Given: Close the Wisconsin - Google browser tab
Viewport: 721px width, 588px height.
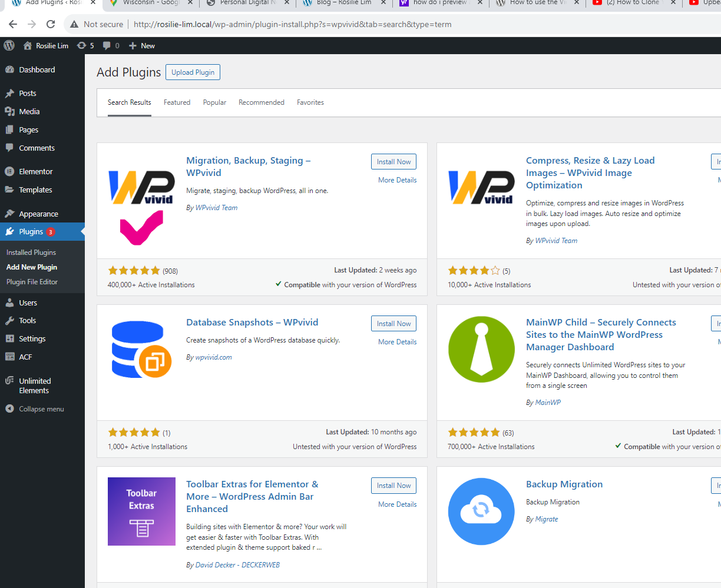Looking at the screenshot, I should 190,3.
